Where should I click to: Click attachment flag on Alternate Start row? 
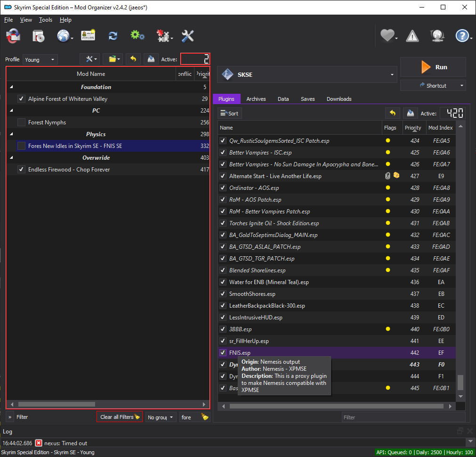(387, 176)
